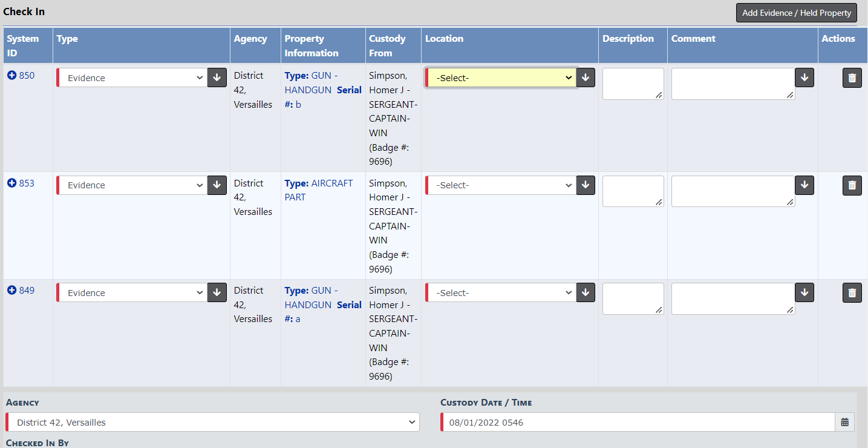Open Agency dropdown District 42, Versailles
Viewport: 868px width, 448px height.
pyautogui.click(x=212, y=423)
